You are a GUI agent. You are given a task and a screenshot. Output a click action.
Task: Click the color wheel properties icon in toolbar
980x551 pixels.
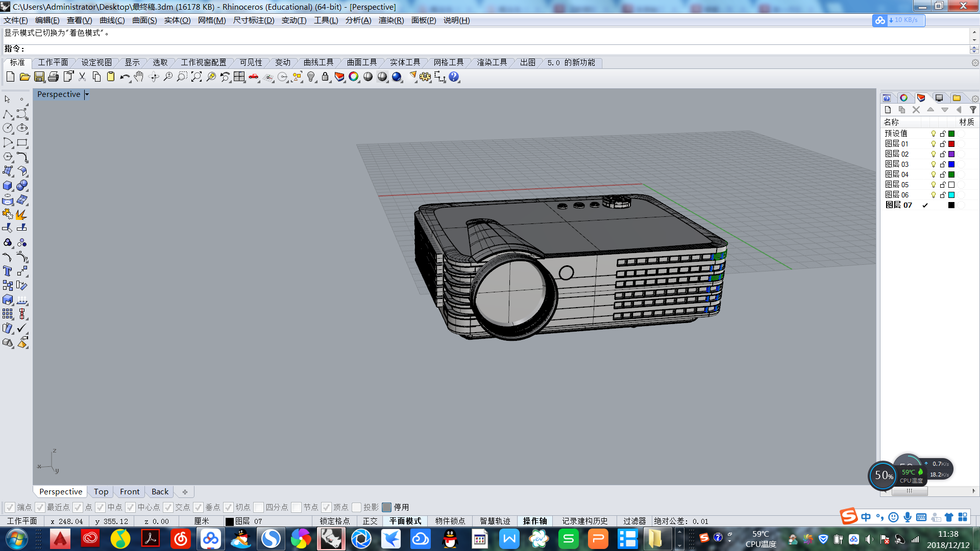tap(354, 77)
